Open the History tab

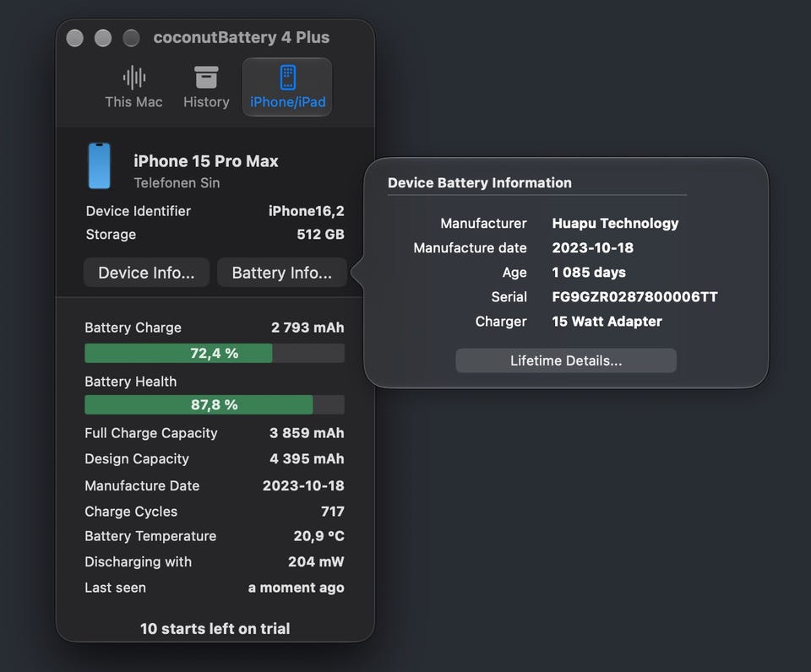(206, 87)
